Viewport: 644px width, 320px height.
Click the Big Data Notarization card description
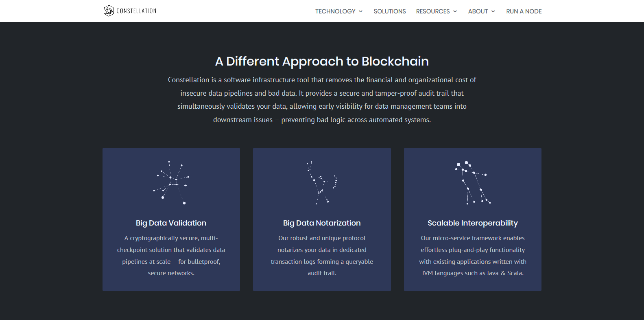(x=322, y=256)
